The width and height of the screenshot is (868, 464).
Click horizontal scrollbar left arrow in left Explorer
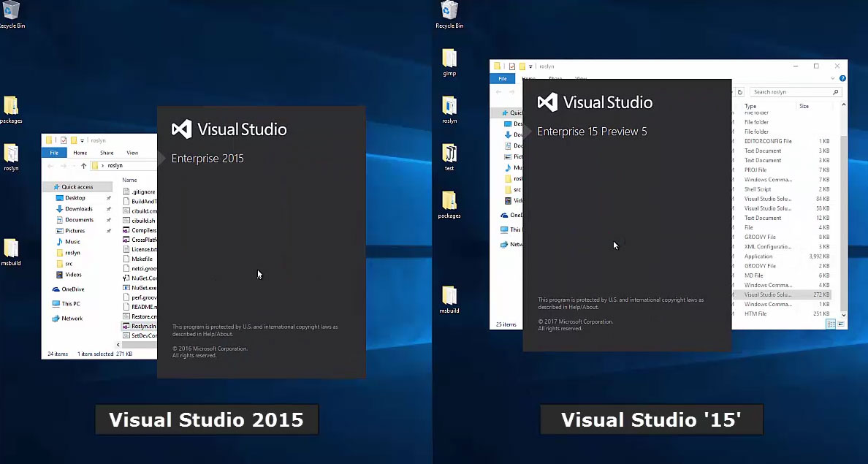(118, 344)
